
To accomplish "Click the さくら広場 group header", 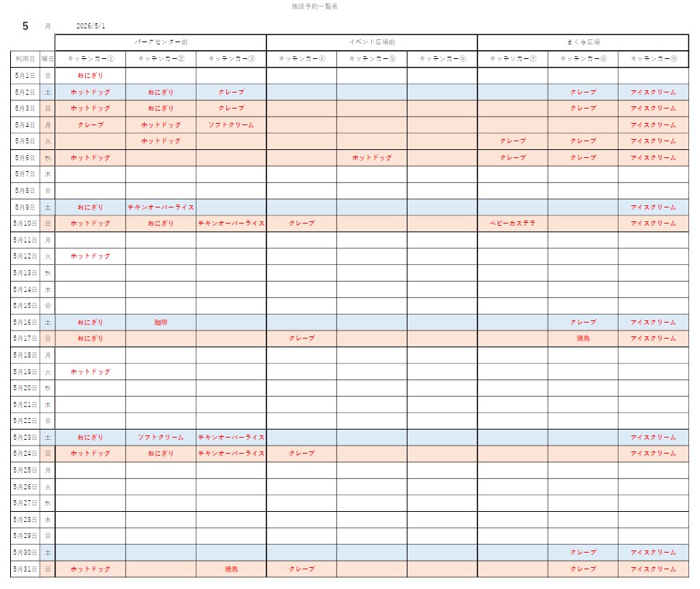I will coord(583,42).
